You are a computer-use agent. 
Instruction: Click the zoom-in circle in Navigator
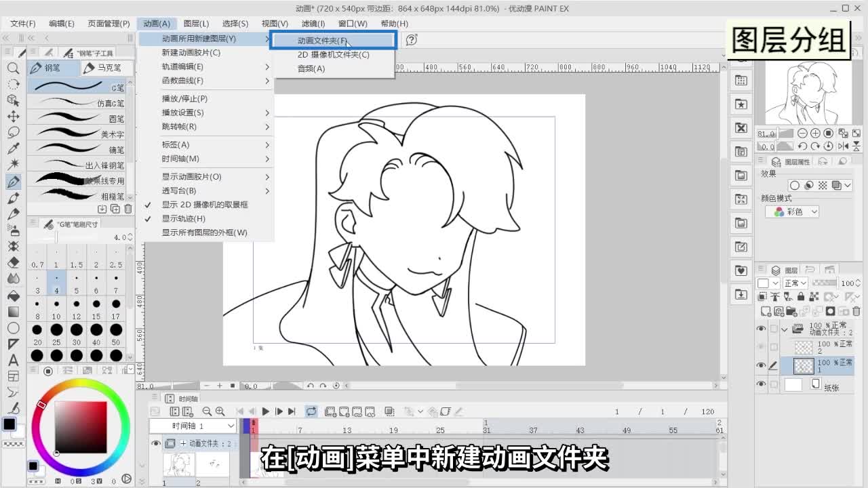click(x=816, y=134)
